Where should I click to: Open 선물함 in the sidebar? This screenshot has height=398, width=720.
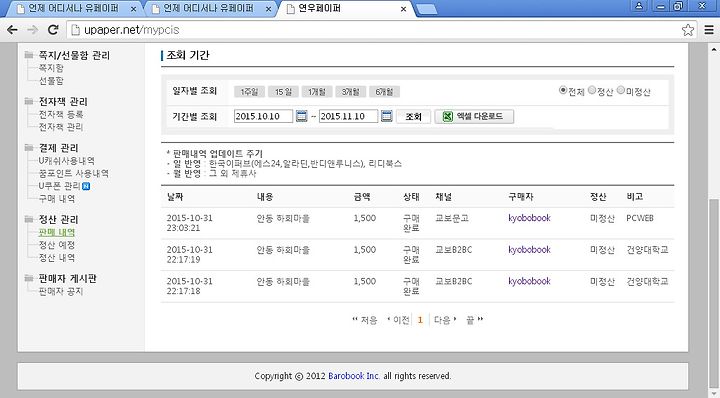[x=51, y=81]
